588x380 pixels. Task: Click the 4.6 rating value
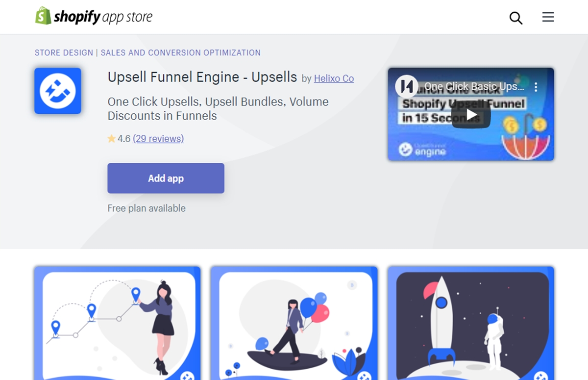point(124,139)
